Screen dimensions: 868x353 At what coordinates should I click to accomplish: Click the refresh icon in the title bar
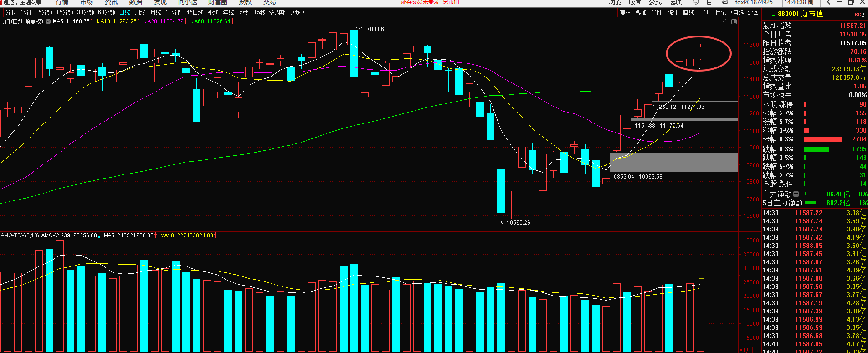tap(696, 2)
